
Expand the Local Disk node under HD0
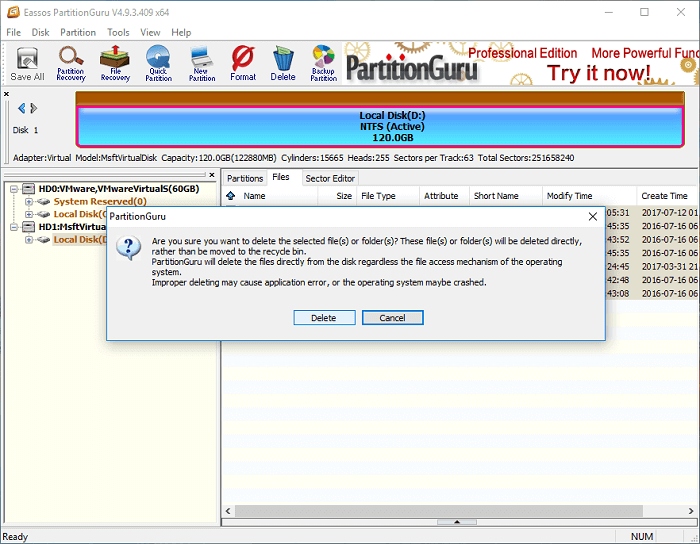coord(29,214)
